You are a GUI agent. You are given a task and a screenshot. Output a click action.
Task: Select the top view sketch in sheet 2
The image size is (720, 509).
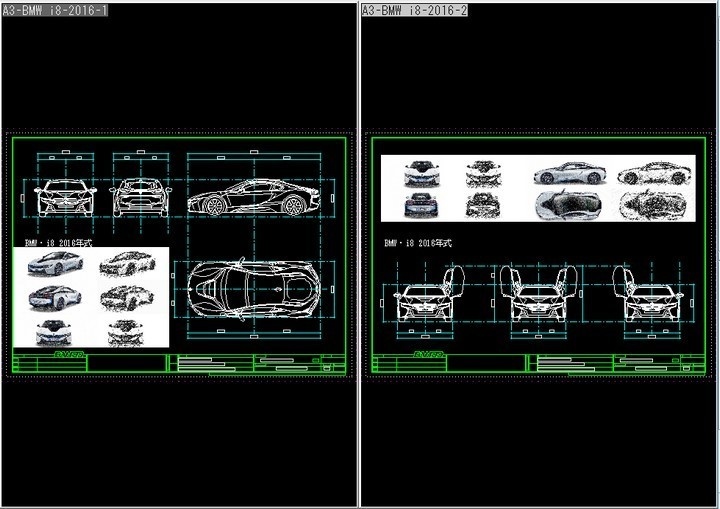pyautogui.click(x=653, y=205)
